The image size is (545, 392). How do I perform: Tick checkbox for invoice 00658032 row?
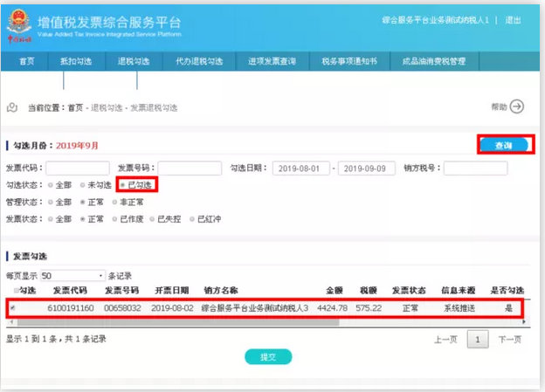tap(11, 308)
